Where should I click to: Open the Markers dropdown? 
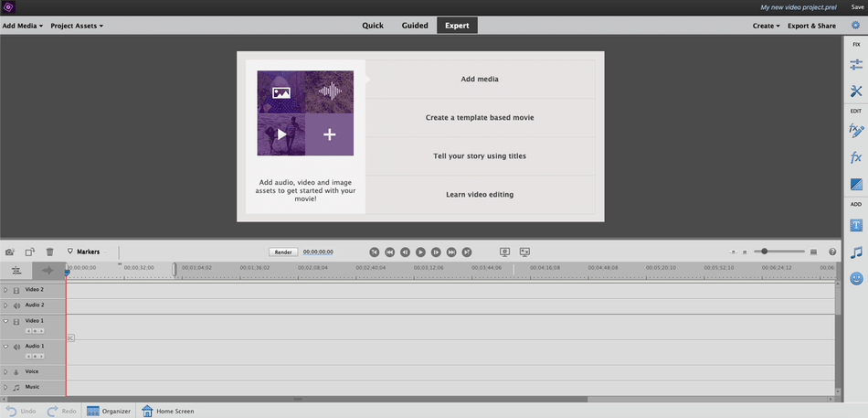coord(87,252)
